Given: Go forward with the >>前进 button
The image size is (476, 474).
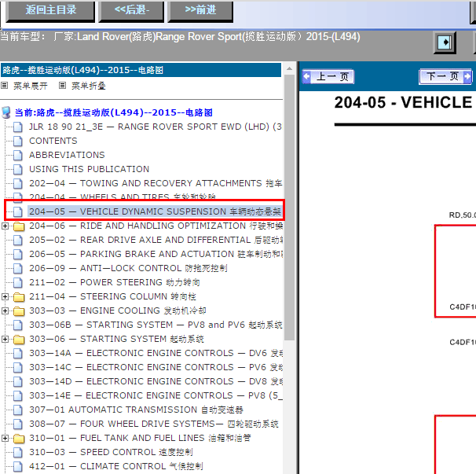Looking at the screenshot, I should point(200,11).
